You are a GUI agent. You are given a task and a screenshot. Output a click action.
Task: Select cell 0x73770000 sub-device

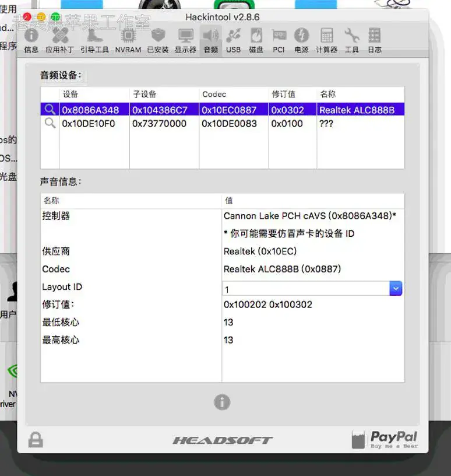click(x=164, y=123)
